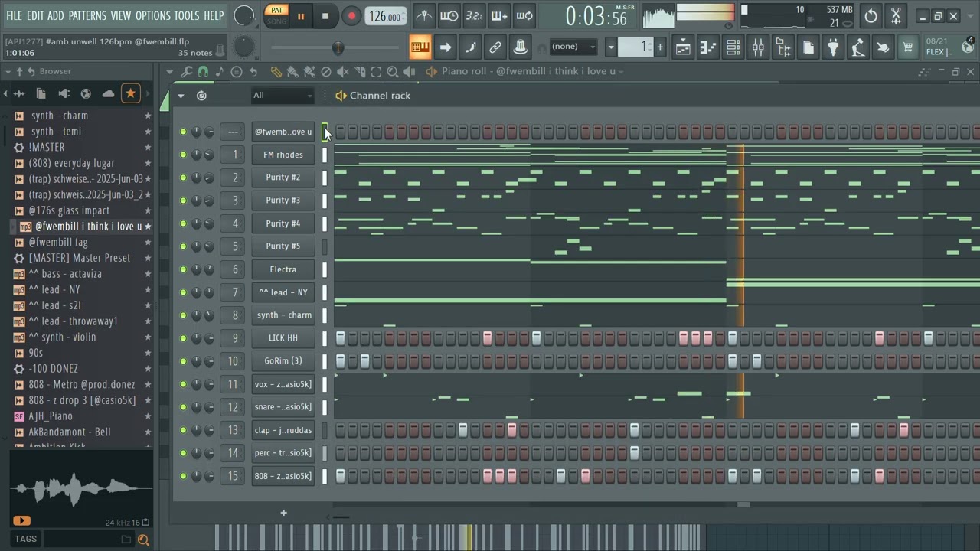The height and width of the screenshot is (551, 980).
Task: Open the synth - charm channel button
Action: click(283, 315)
